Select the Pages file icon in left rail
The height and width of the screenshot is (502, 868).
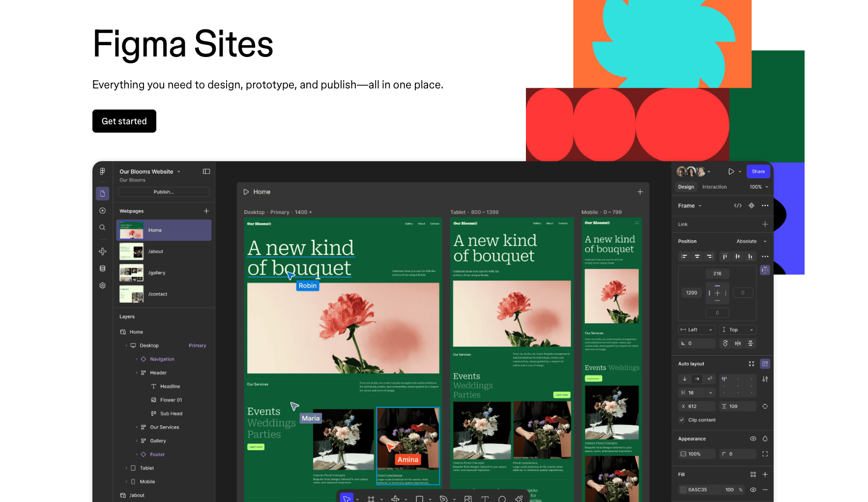tap(102, 194)
